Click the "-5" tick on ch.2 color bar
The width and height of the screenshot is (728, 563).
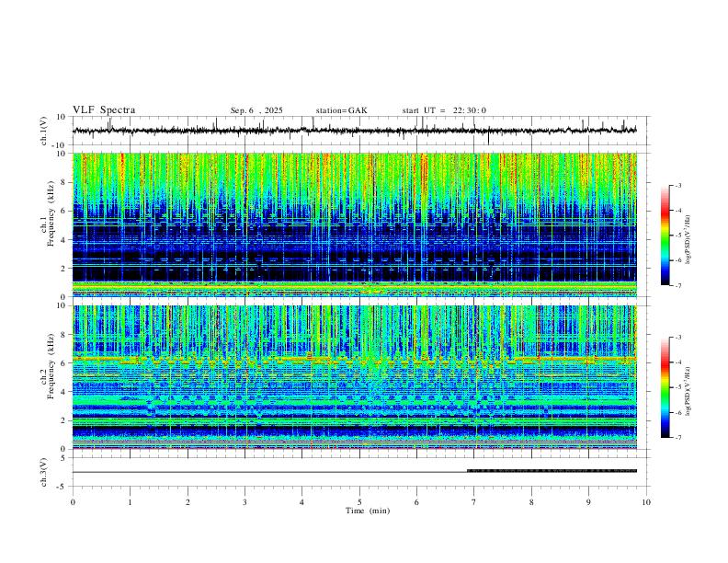point(677,387)
